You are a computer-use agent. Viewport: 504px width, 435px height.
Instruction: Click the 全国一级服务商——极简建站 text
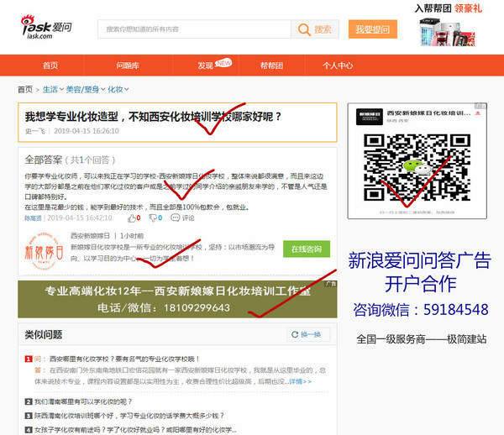pyautogui.click(x=422, y=339)
